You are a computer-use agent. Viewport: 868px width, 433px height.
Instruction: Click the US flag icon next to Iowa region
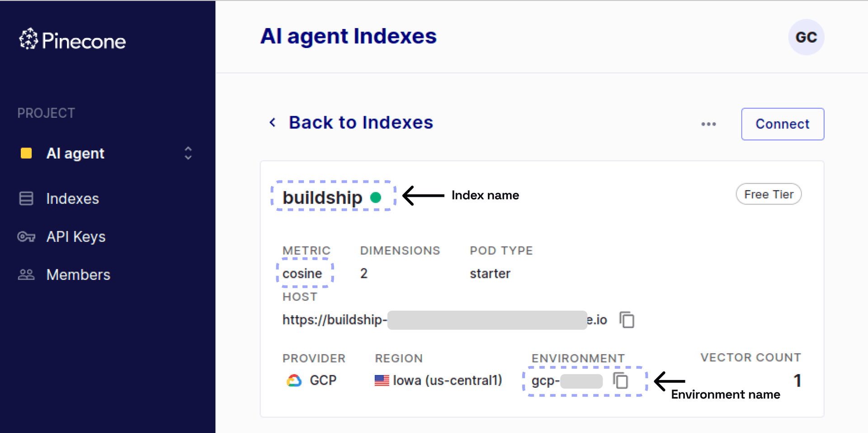[382, 381]
